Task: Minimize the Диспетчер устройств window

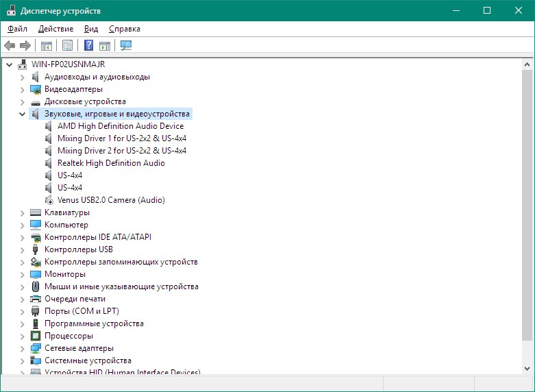Action: 456,10
